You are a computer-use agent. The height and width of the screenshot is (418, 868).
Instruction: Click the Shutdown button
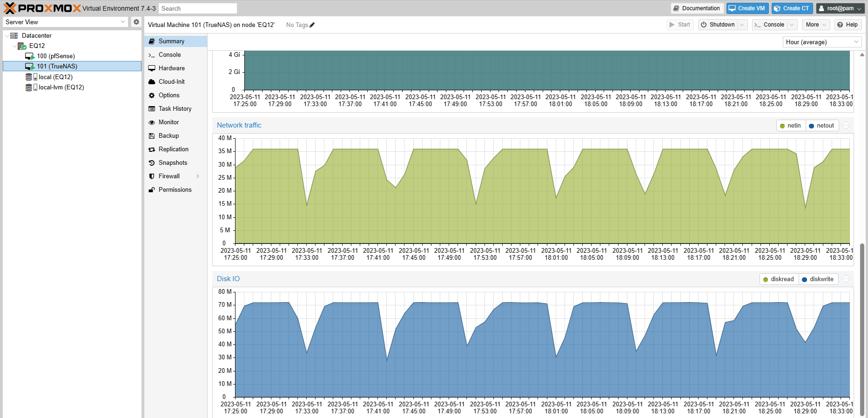[718, 25]
